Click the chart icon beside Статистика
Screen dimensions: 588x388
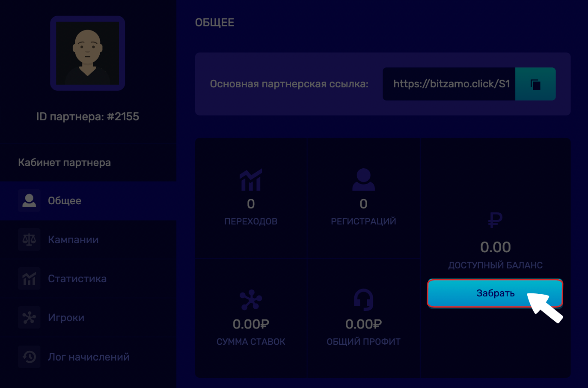click(29, 279)
